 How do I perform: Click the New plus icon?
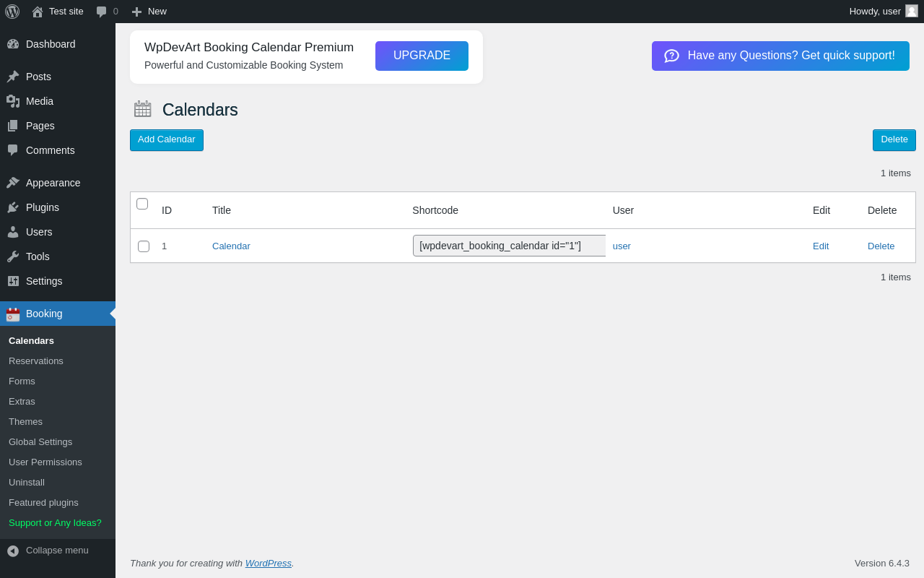point(136,12)
